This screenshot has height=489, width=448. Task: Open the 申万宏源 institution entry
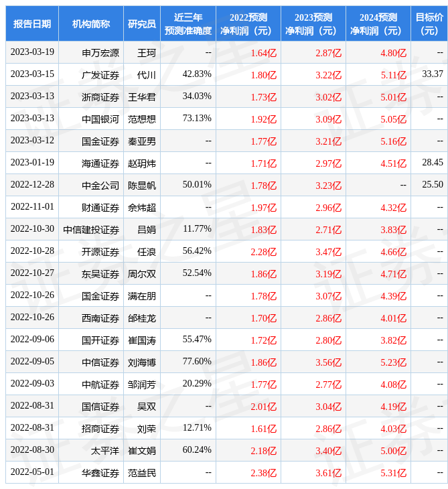pos(100,53)
